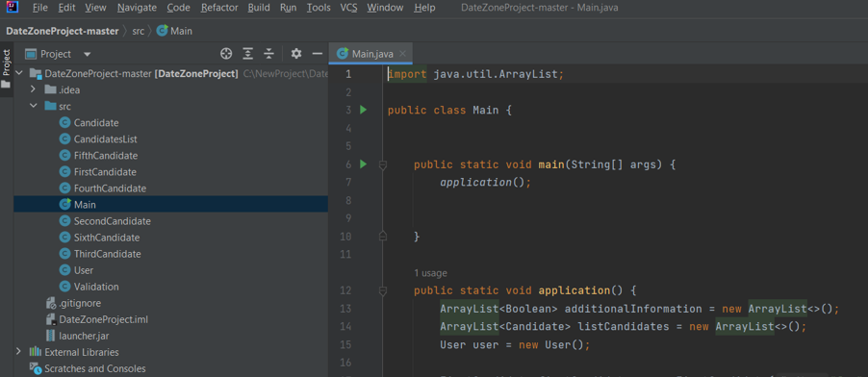Screen dimensions: 868x377
Task: Click the import java.util.ArrayList line
Action: (475, 74)
